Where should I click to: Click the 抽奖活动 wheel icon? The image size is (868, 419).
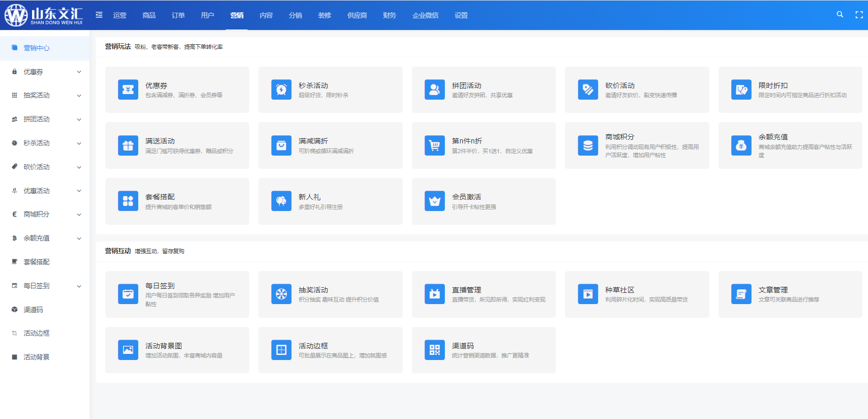[x=281, y=294]
